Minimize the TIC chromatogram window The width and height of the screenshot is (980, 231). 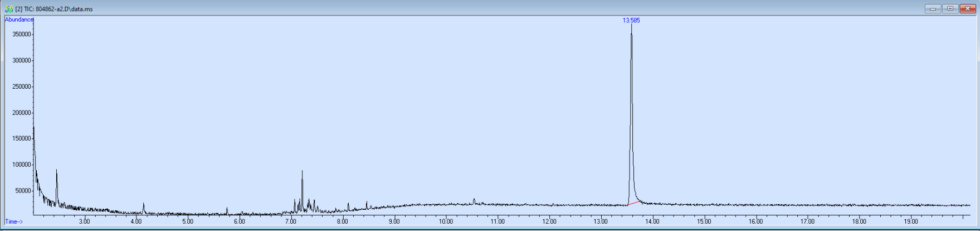click(933, 8)
